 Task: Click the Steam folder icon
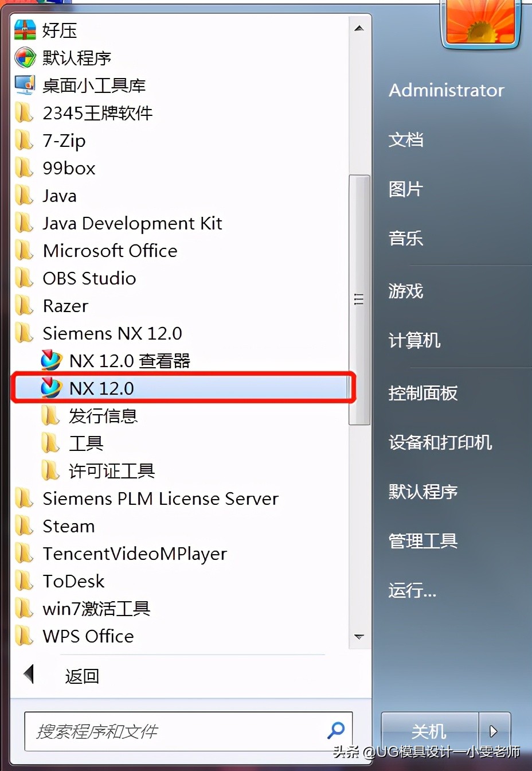(x=24, y=525)
